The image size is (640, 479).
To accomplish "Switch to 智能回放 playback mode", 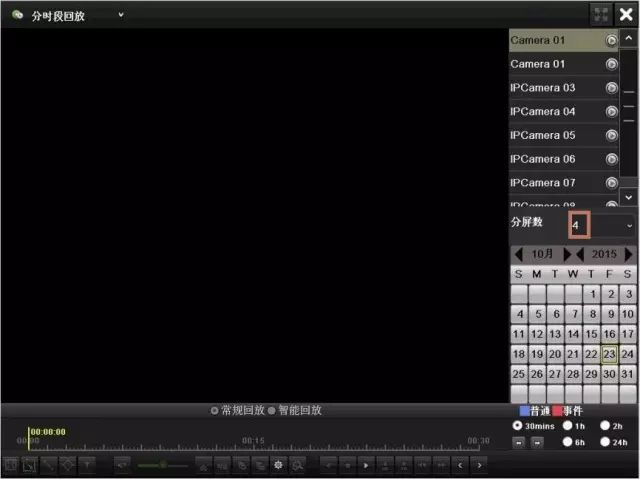I will click(273, 410).
